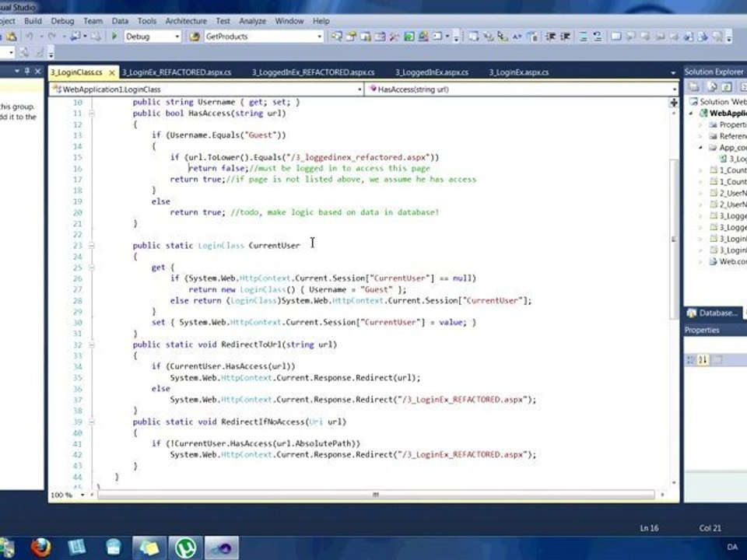Switch to the Database panel tab
747x560 pixels.
coord(713,313)
